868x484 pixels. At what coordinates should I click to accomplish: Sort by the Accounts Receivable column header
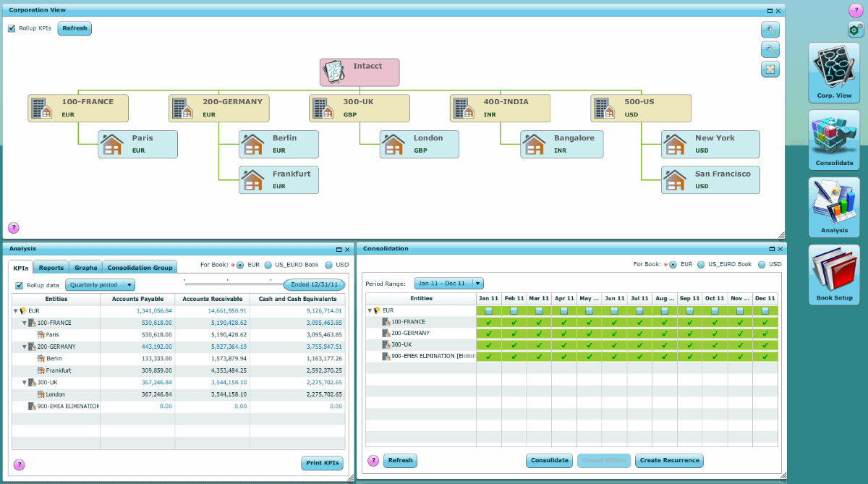[x=213, y=299]
